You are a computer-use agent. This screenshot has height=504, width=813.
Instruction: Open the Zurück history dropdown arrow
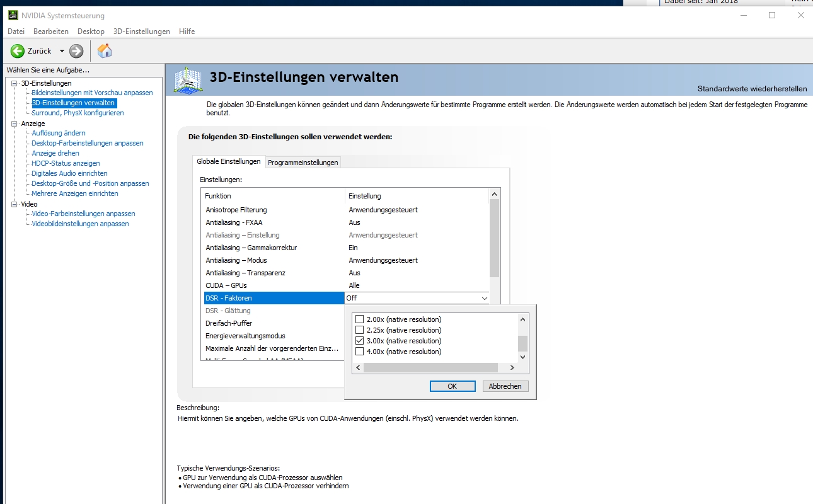[x=62, y=51]
